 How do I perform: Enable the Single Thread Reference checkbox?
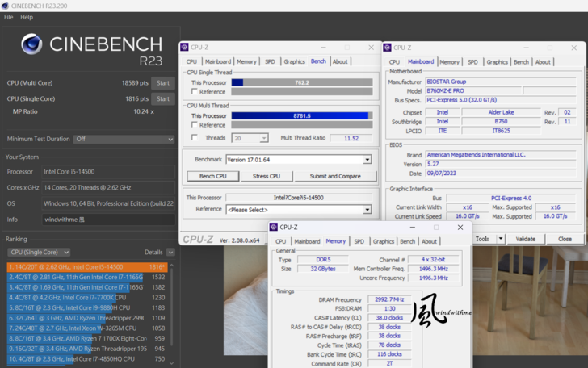pyautogui.click(x=195, y=92)
